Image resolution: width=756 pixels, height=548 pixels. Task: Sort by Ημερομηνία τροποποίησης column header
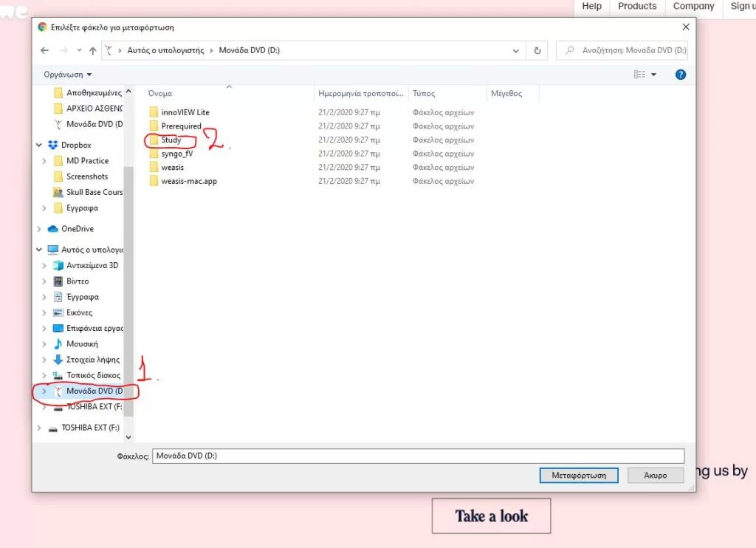(361, 94)
